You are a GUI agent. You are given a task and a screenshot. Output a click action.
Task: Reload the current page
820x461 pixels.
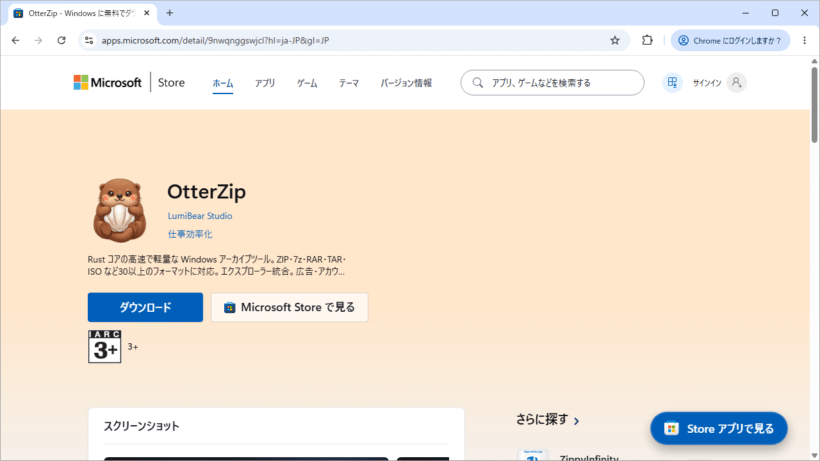(x=61, y=40)
